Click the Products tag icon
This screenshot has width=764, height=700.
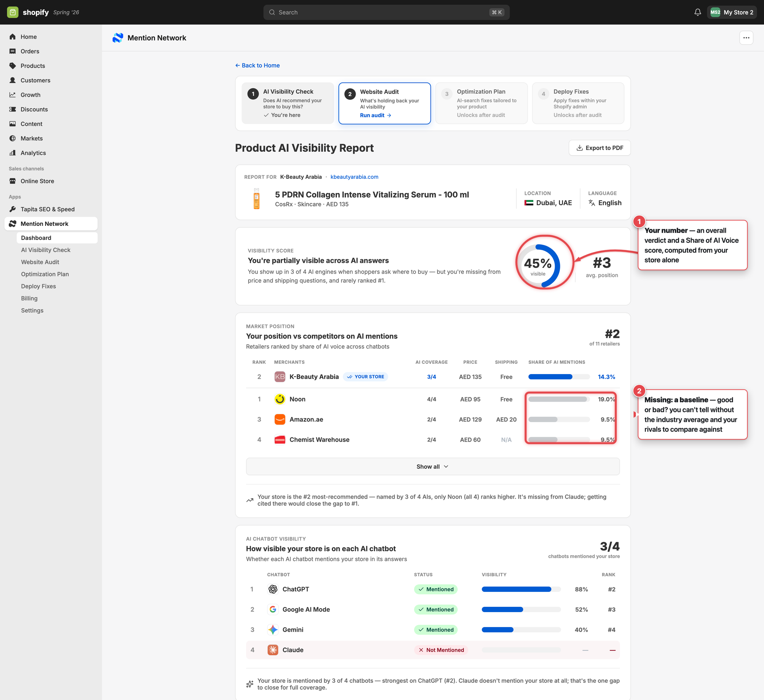coord(13,66)
